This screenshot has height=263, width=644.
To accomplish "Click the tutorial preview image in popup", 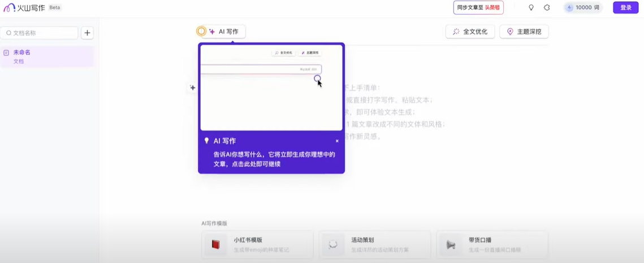I will click(271, 87).
